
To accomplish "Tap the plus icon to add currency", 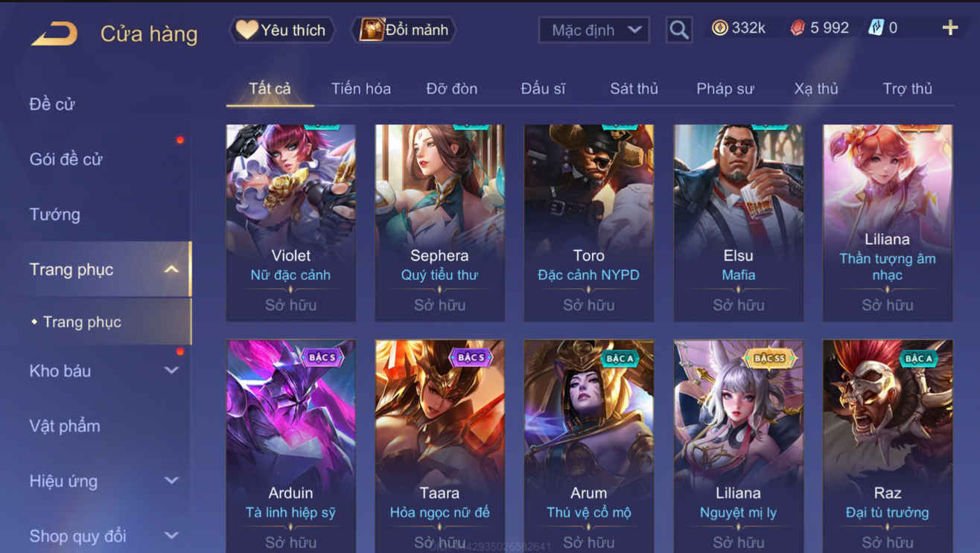I will [949, 28].
